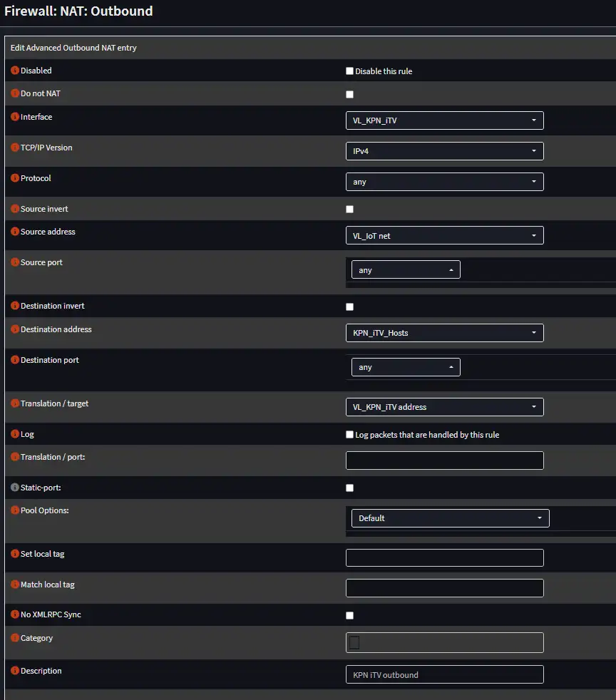Show help for Translation / target

point(15,403)
